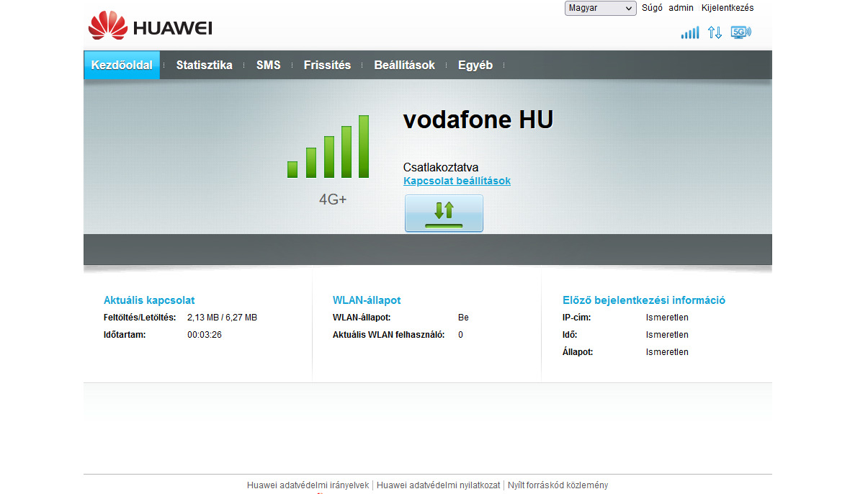Log out via Kijelentkezés
The height and width of the screenshot is (494, 868).
(728, 8)
